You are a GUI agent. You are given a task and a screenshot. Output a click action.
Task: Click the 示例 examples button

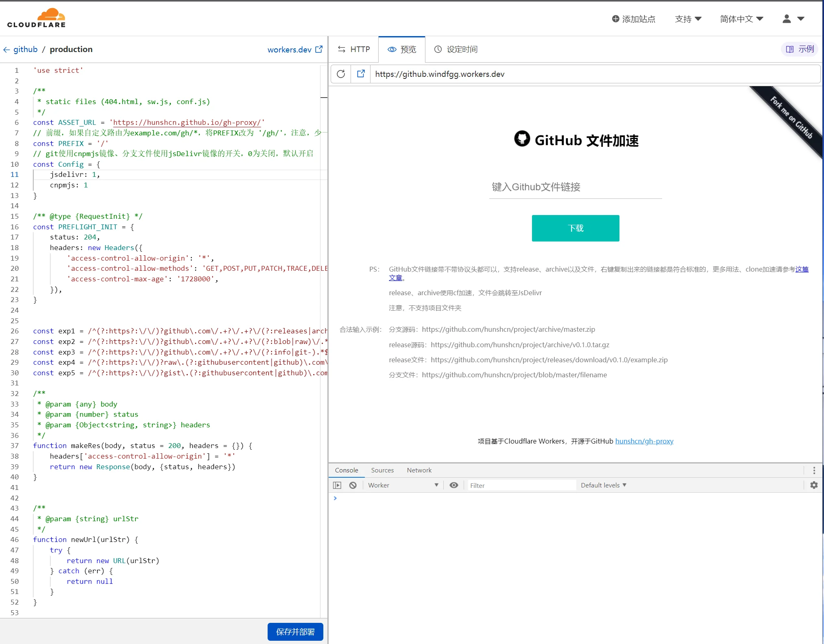click(800, 49)
